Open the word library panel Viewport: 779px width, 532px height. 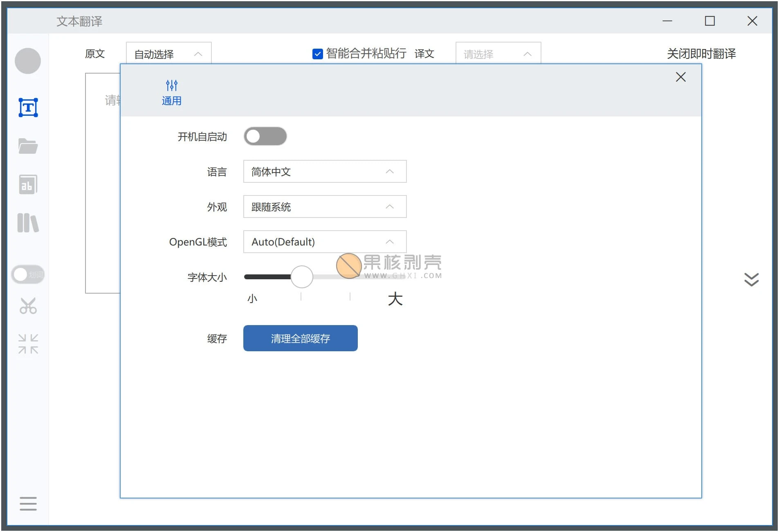[x=28, y=223]
